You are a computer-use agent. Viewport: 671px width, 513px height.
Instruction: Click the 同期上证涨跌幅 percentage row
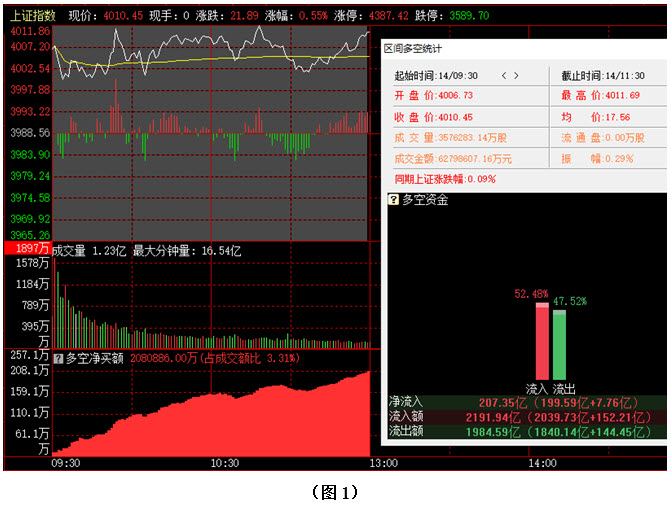point(445,179)
